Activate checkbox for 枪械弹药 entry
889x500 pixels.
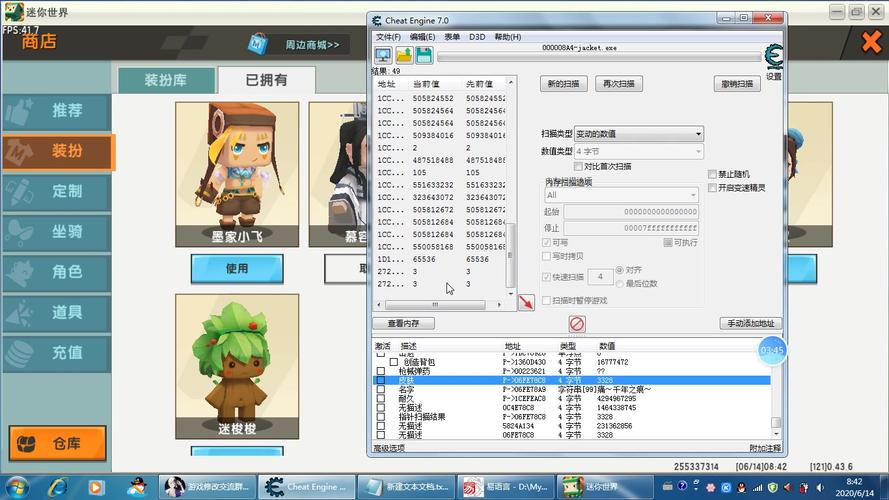click(381, 371)
